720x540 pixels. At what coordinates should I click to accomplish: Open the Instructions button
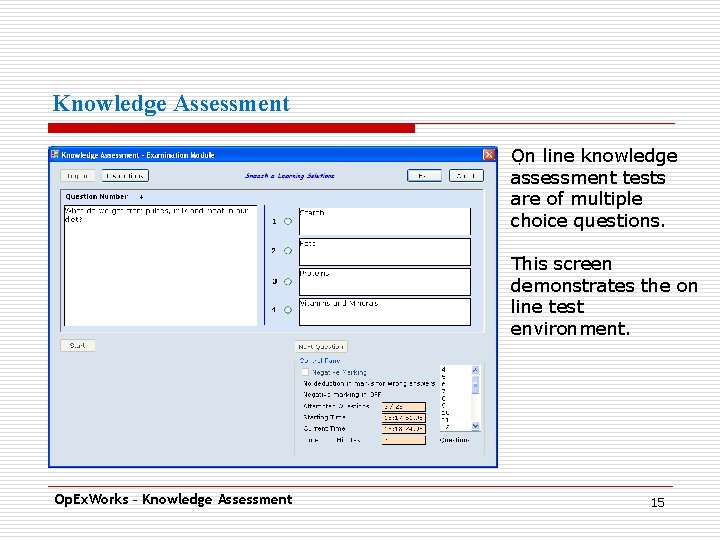click(x=125, y=175)
